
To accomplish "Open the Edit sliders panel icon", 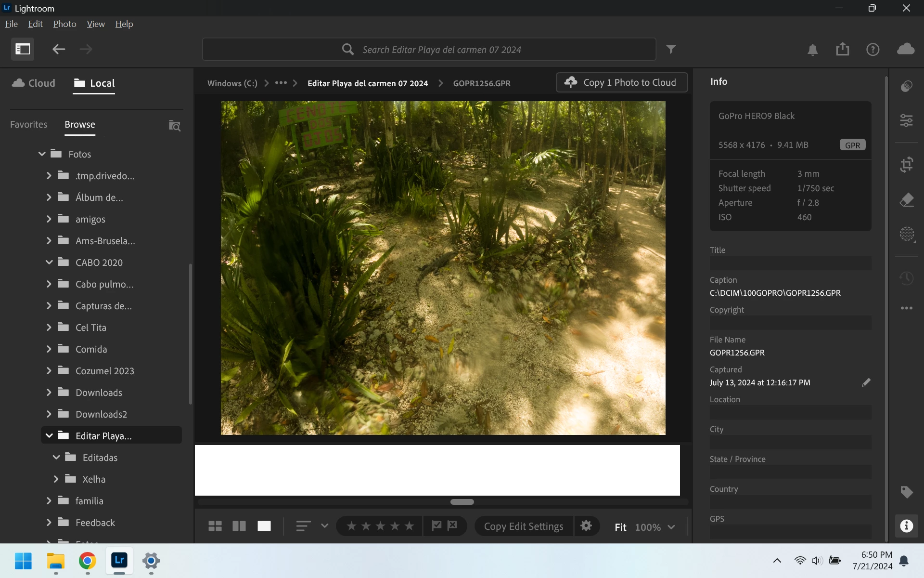I will click(907, 120).
